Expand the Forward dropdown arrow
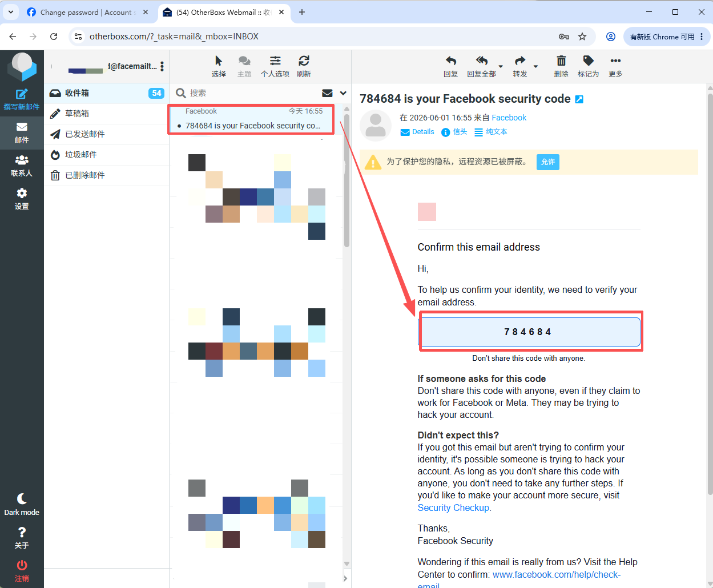Screen dimensions: 713x588 535,66
